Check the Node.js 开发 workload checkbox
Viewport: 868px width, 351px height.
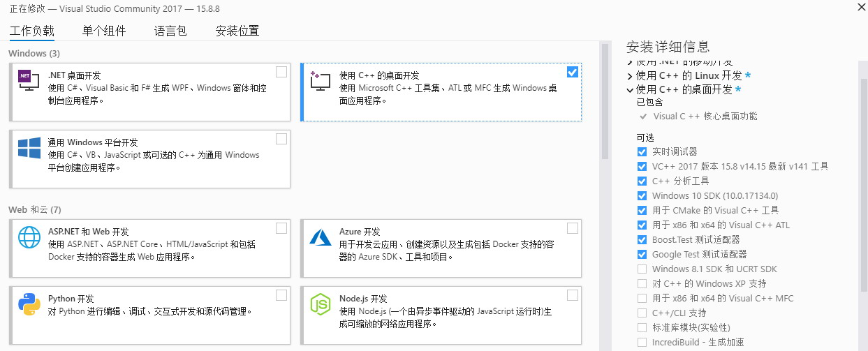(573, 295)
